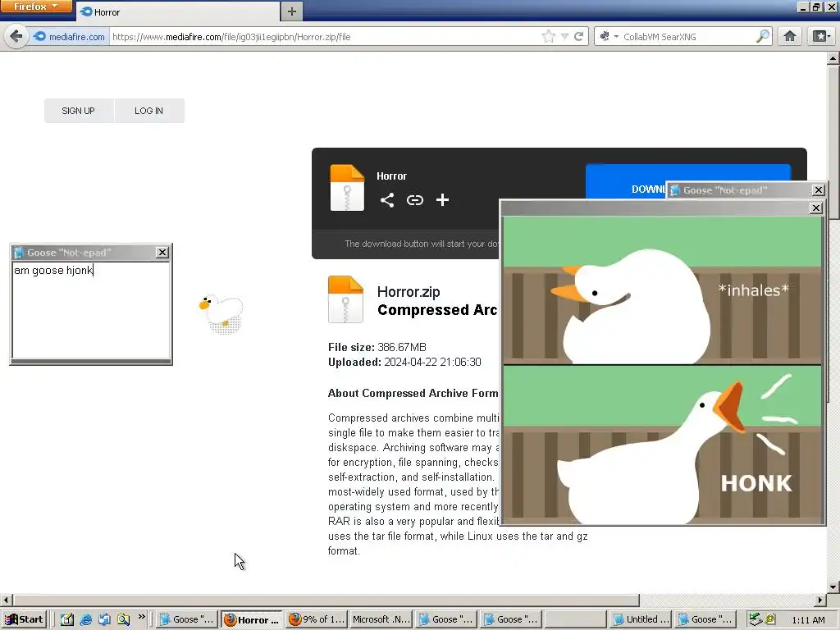Restore down the Firefox window
Screen dimensions: 840x630
click(816, 7)
